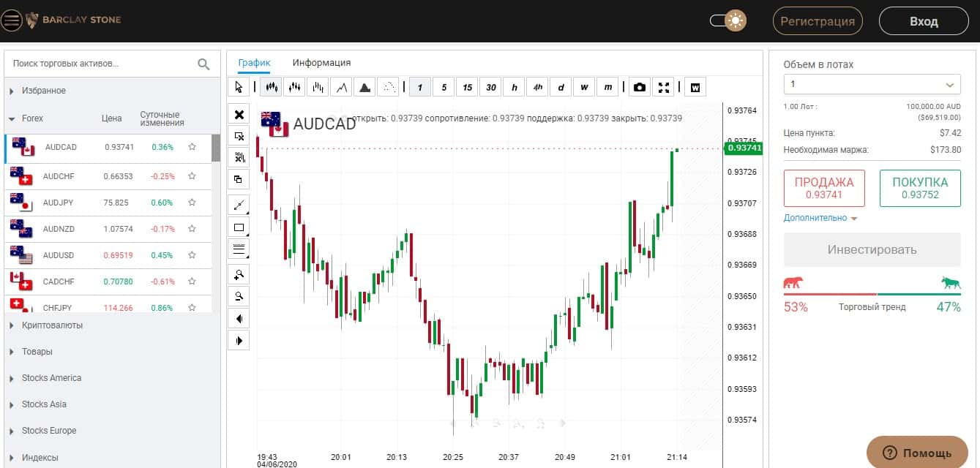Expand the Дополнительно options
Viewport: 980px width, 468px height.
point(820,218)
